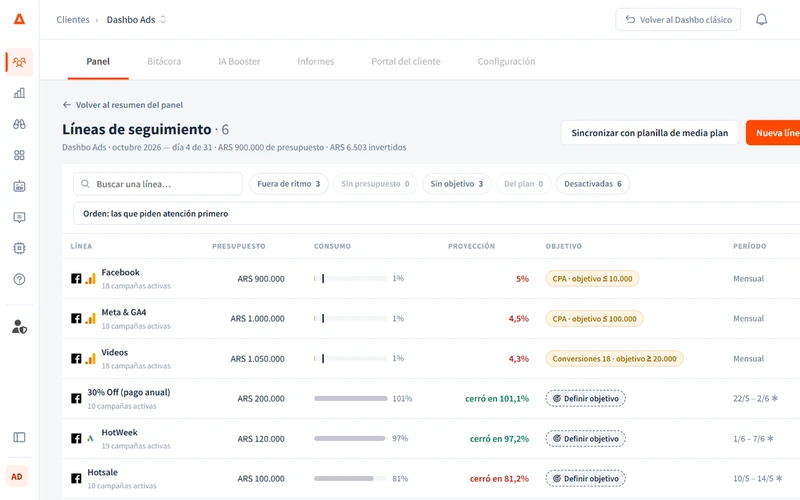Click back arrow before Volver al resumen
800x500 pixels.
tap(67, 105)
